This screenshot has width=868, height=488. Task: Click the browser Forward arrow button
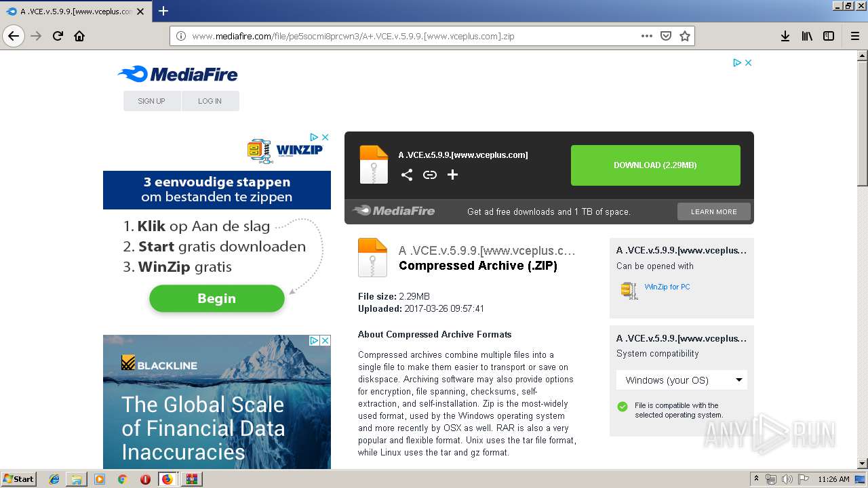point(37,36)
